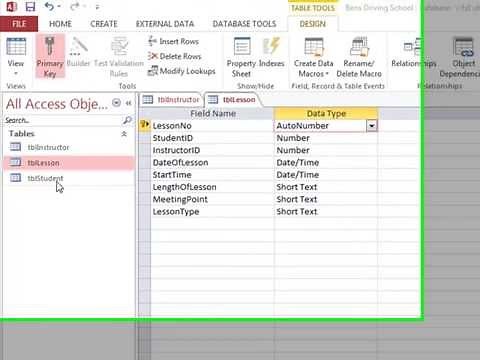The width and height of the screenshot is (480, 360).
Task: Open the All Access Objects navigation menu arrow
Action: pyautogui.click(x=116, y=103)
